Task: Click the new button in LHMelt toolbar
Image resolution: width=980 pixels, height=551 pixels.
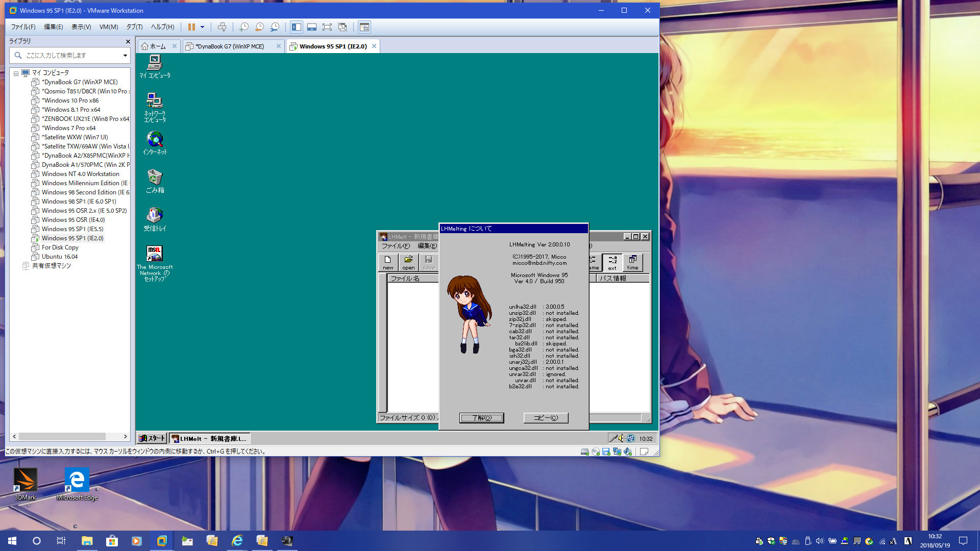Action: pyautogui.click(x=388, y=262)
